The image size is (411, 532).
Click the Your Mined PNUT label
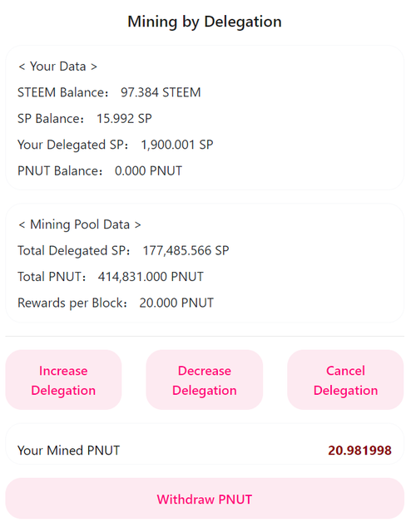pos(68,451)
